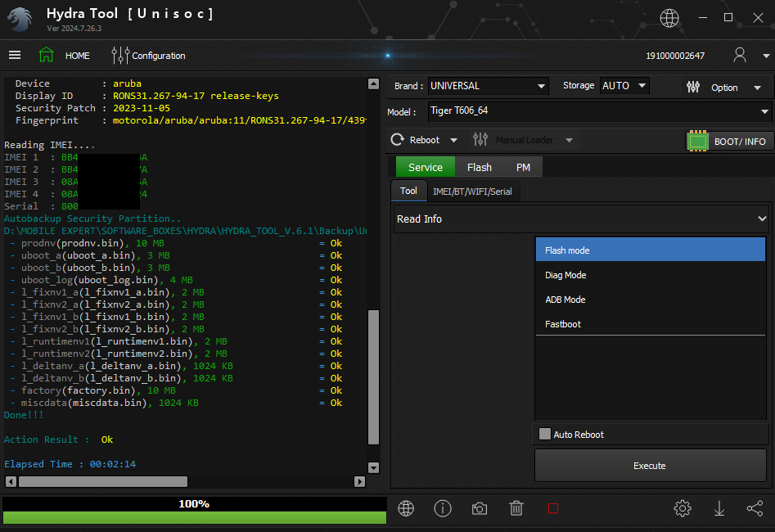The height and width of the screenshot is (532, 775).
Task: Open the user account profile icon
Action: (740, 55)
